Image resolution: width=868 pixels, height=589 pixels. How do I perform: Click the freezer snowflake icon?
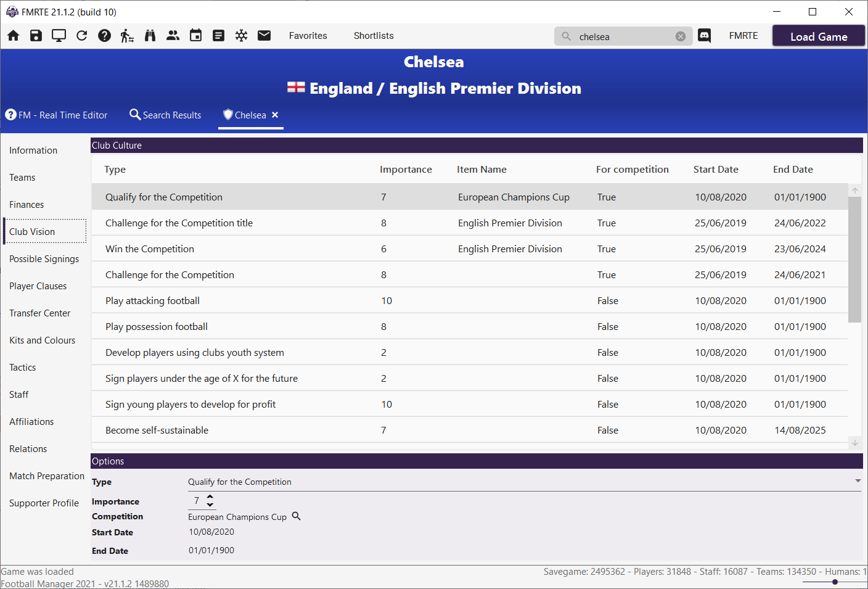[242, 36]
